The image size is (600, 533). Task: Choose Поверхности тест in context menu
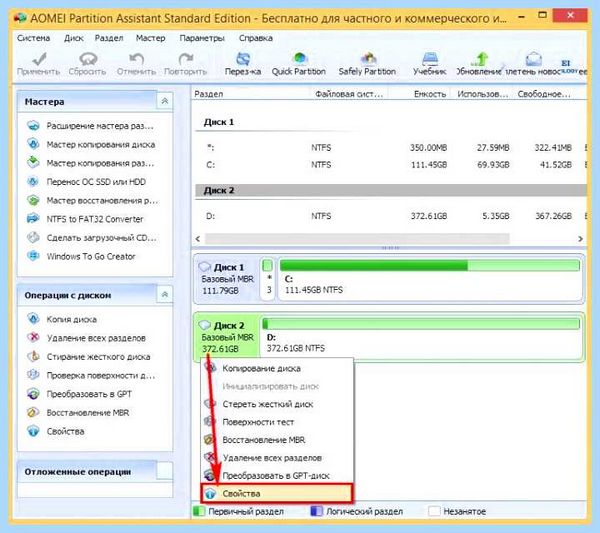coord(277,422)
